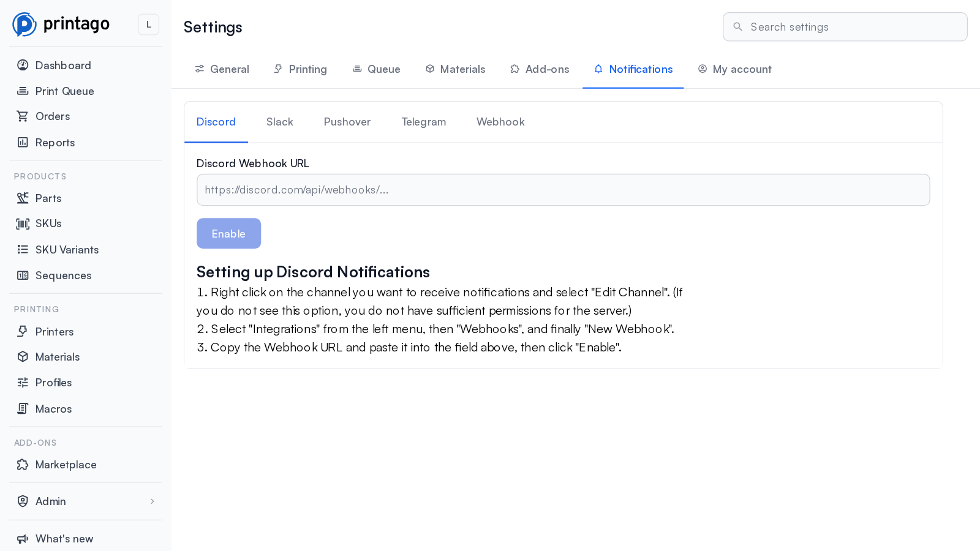The image size is (980, 551).
Task: Click the Orders cart icon
Action: tap(23, 116)
